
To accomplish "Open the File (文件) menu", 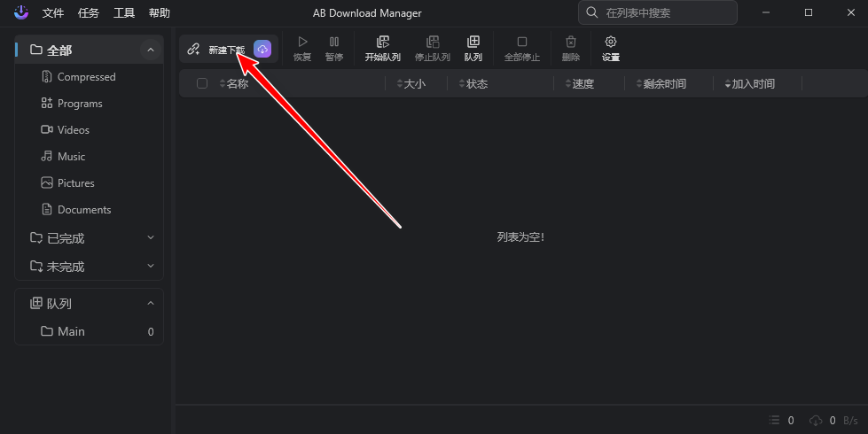I will [x=53, y=12].
